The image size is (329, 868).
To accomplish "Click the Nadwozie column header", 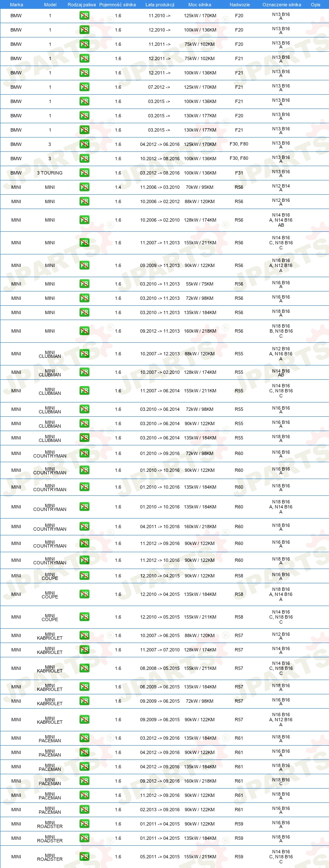I will pos(240,5).
